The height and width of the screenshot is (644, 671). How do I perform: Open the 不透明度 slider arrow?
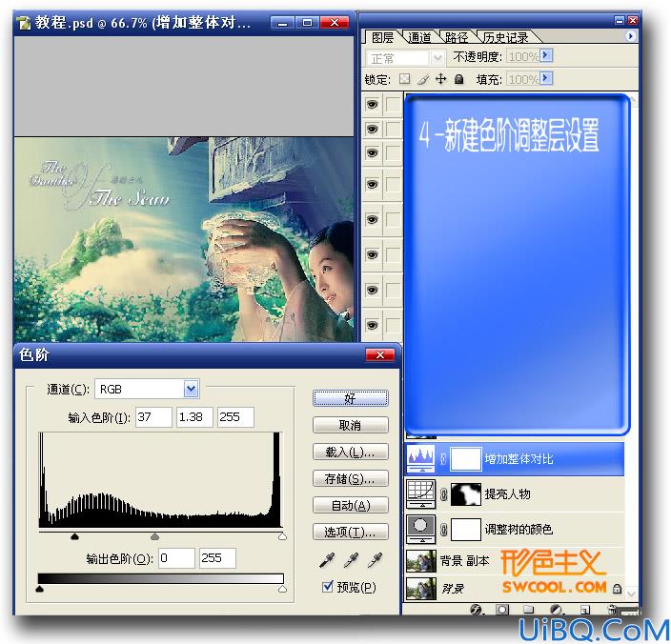coord(546,55)
